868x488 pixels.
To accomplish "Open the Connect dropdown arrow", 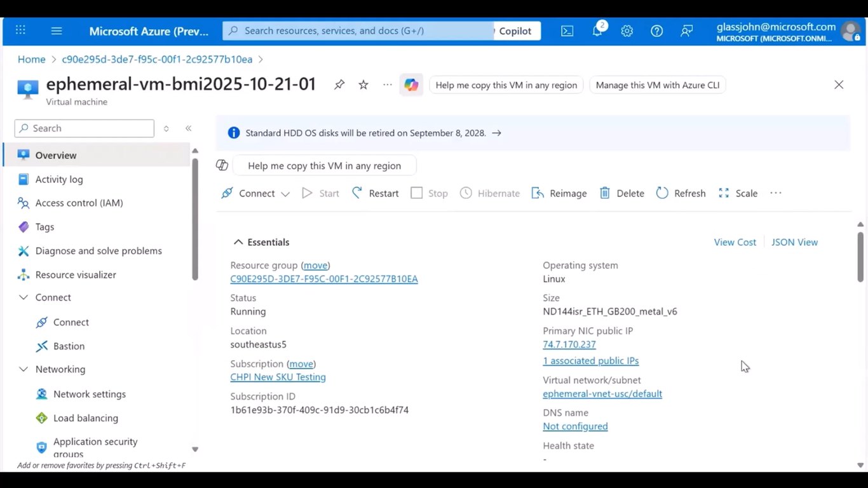I will 285,194.
